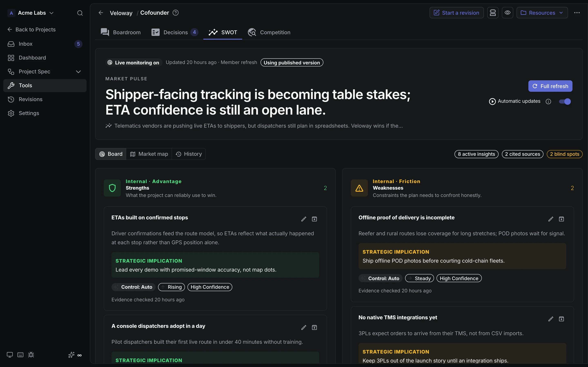This screenshot has height=367, width=588.
Task: Open the keyboard shortcuts icon
Action: coord(20,355)
